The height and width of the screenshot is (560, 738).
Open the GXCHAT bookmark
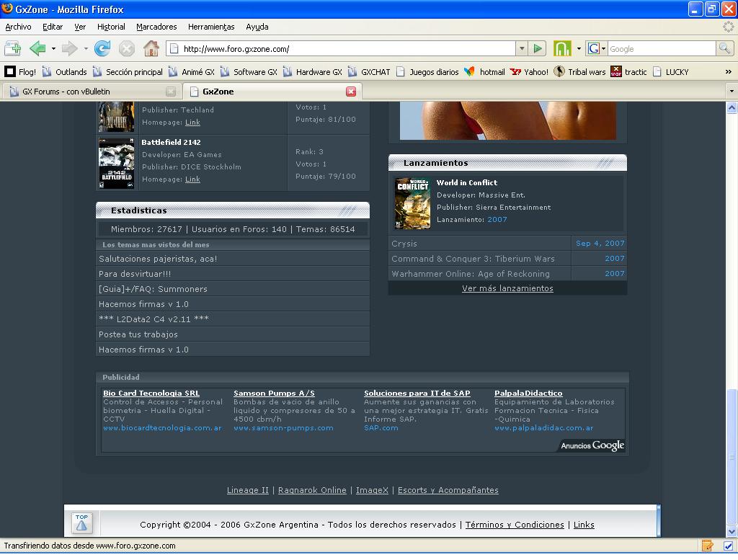click(x=369, y=72)
